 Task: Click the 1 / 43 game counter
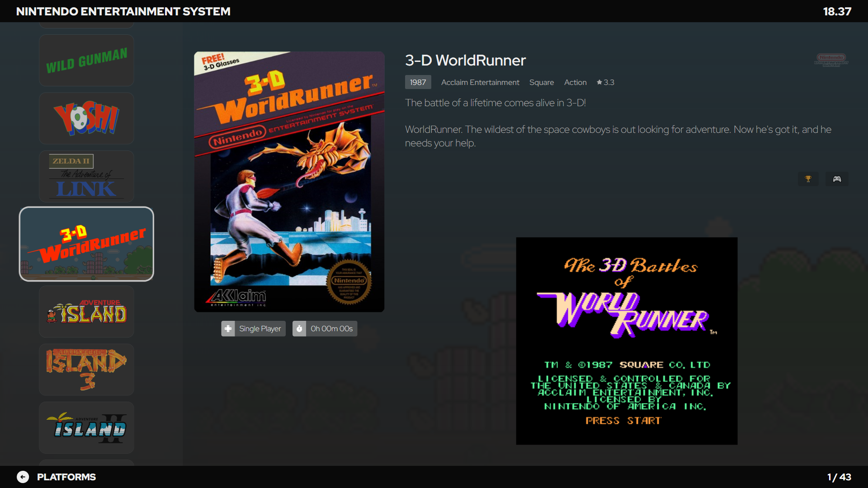tap(839, 477)
